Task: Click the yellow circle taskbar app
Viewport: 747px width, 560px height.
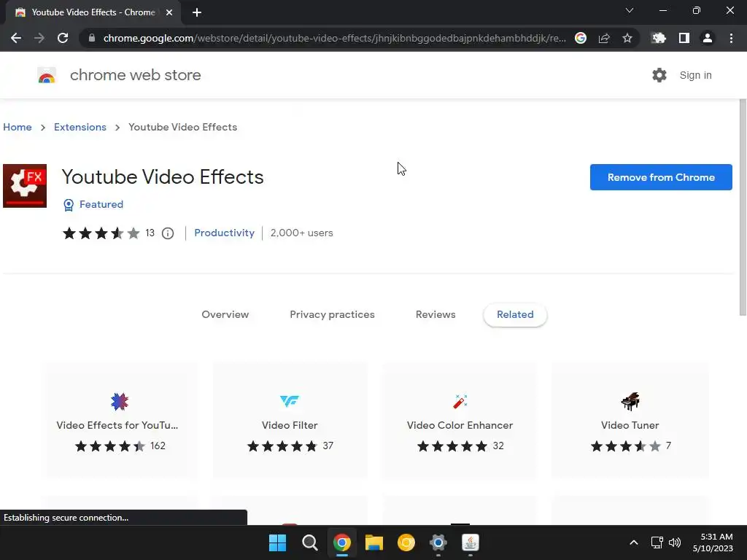Action: click(406, 542)
